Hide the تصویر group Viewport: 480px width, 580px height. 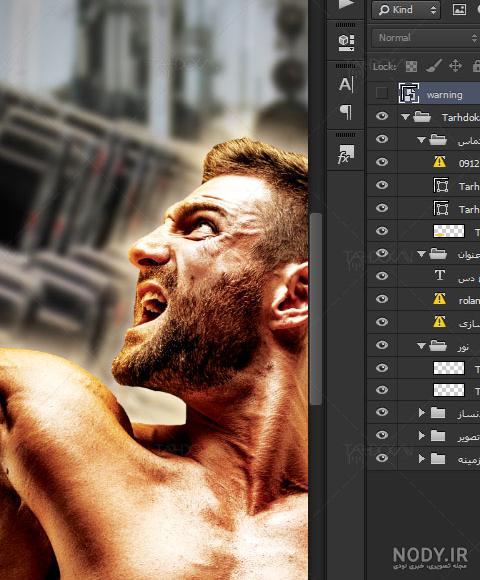point(382,435)
